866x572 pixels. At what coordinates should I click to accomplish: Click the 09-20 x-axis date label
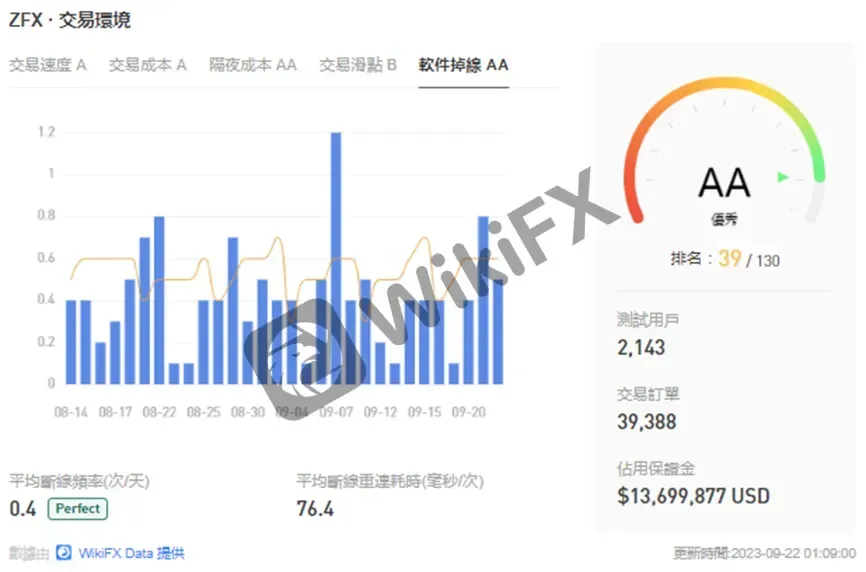click(x=469, y=412)
